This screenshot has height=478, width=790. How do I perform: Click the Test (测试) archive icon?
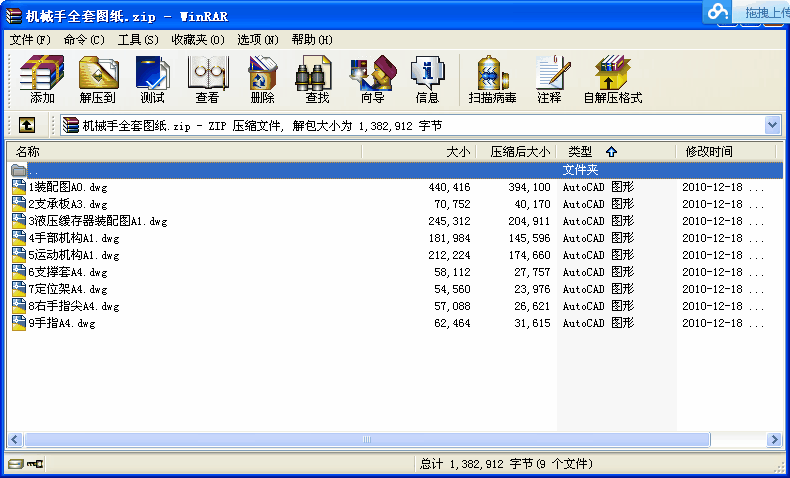(152, 80)
